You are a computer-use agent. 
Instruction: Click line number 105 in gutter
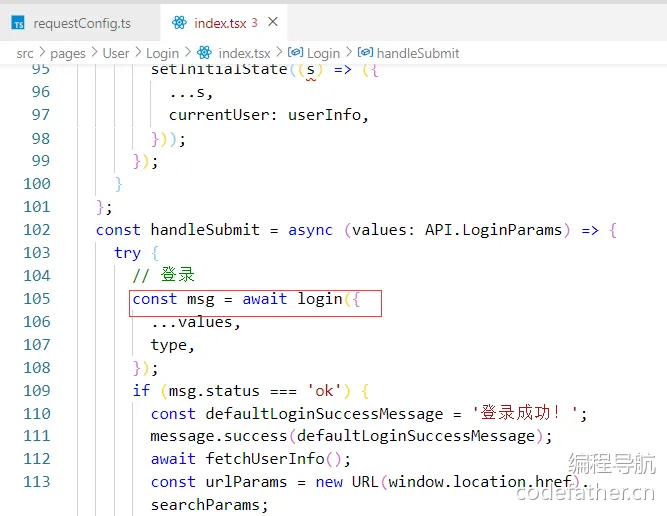point(37,299)
